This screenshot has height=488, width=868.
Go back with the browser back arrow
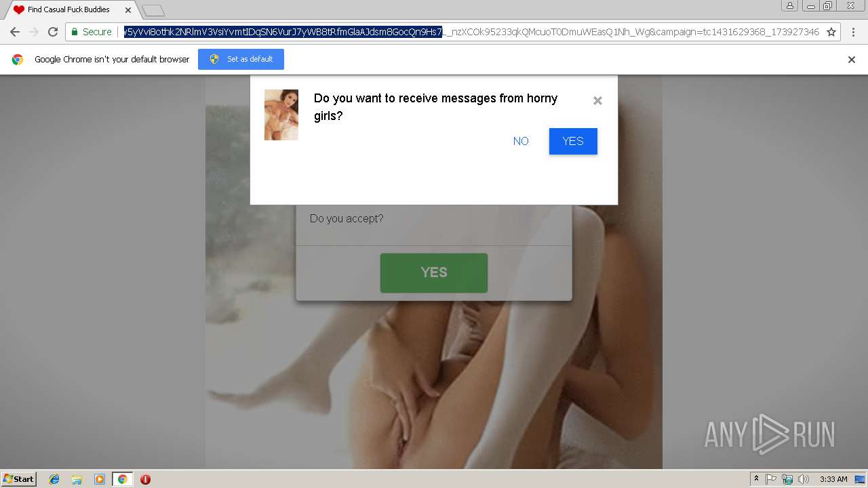(x=14, y=32)
